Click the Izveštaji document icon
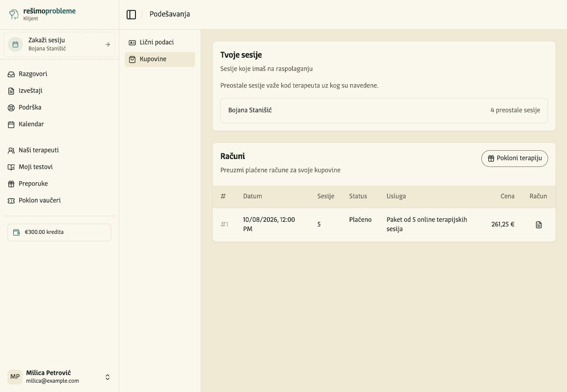 [11, 91]
